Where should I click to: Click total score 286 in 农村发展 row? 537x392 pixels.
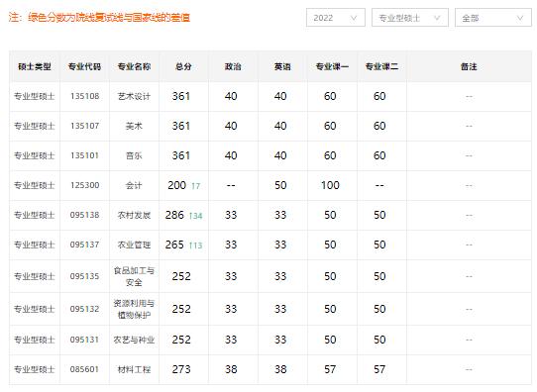click(174, 215)
